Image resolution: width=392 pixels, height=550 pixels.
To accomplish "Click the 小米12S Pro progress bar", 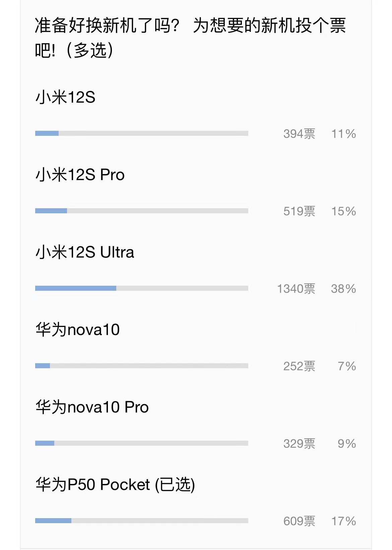I will pos(142,211).
